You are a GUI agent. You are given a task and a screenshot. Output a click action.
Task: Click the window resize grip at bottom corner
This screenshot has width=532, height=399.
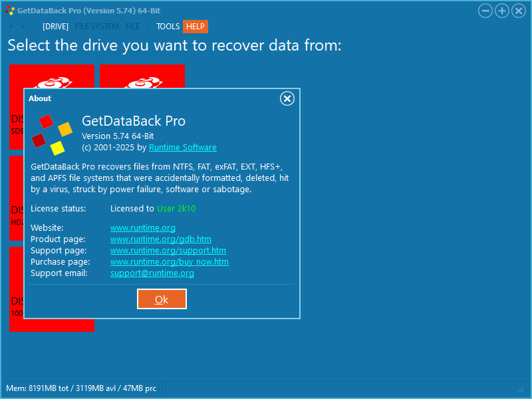[521, 389]
